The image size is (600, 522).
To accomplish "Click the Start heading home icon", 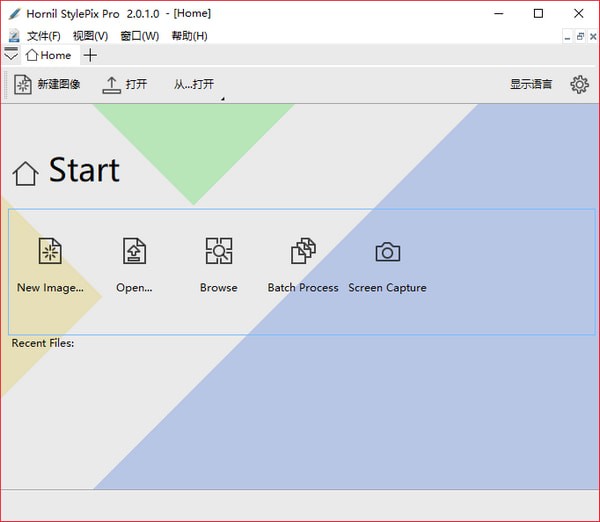I will [26, 173].
